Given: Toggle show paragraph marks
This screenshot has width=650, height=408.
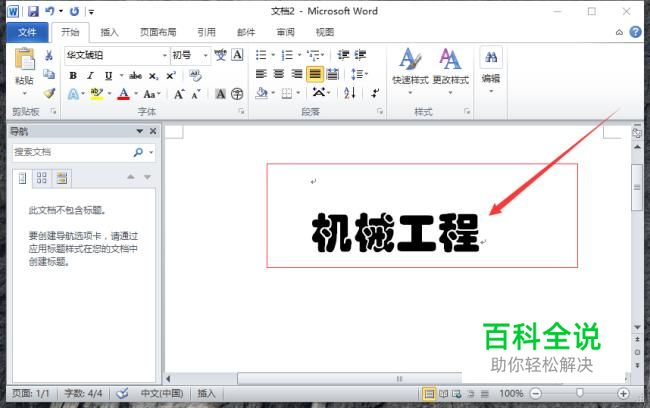Looking at the screenshot, I should [x=375, y=93].
